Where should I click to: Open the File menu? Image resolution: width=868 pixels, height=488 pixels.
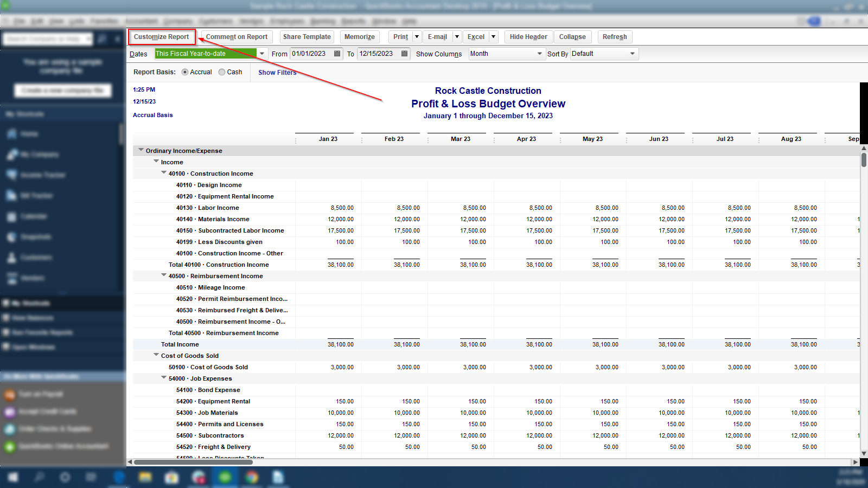[20, 21]
